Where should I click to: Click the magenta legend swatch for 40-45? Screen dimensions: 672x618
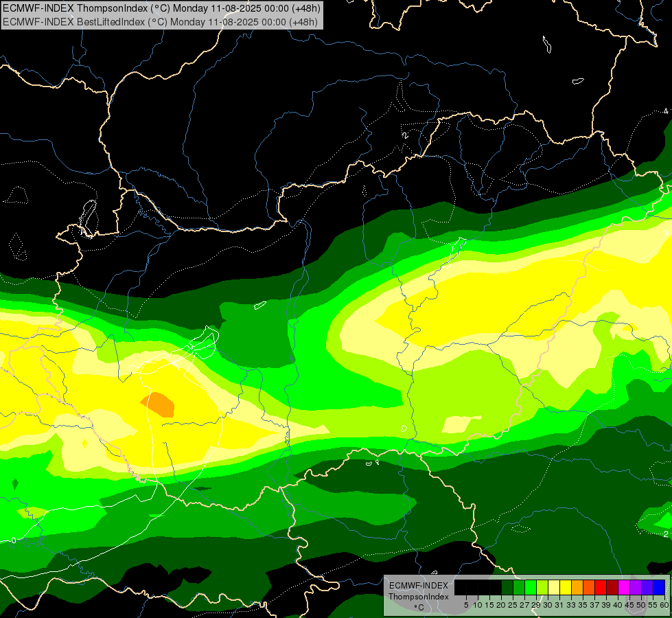[624, 587]
